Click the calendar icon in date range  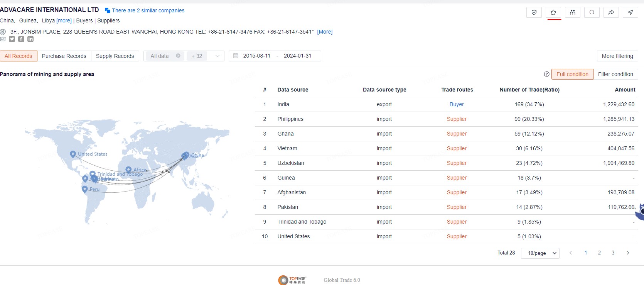point(236,56)
